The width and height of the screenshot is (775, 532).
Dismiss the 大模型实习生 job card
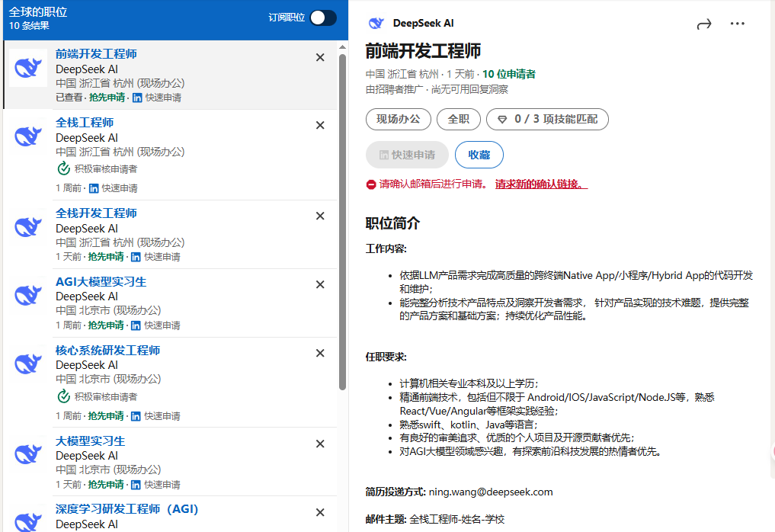320,444
